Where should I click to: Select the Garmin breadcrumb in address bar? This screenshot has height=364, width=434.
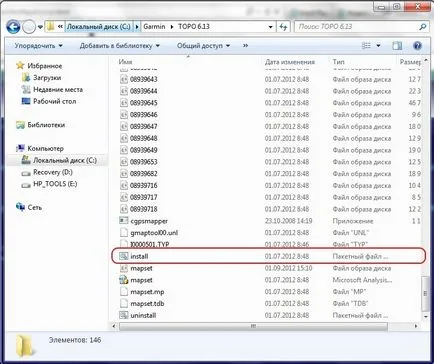(154, 27)
